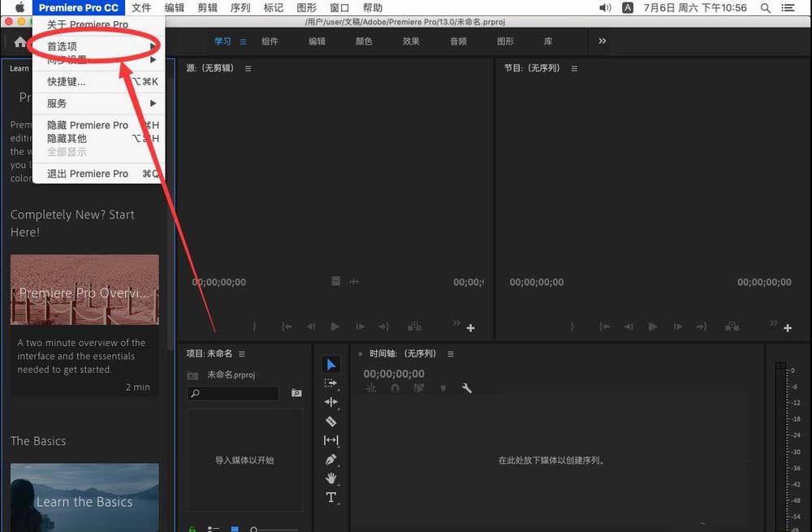Switch to the 效果 workspace tab
This screenshot has height=532, width=812.
click(x=411, y=41)
